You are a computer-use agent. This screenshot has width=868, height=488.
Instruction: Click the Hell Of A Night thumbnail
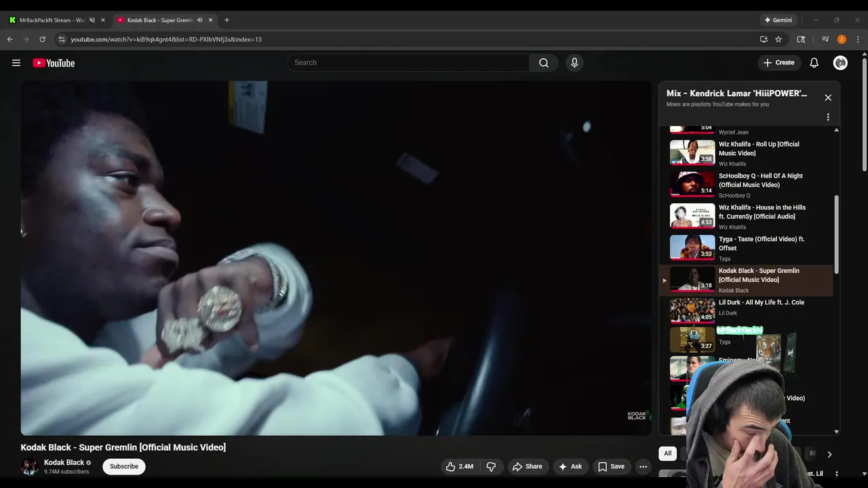[692, 184]
